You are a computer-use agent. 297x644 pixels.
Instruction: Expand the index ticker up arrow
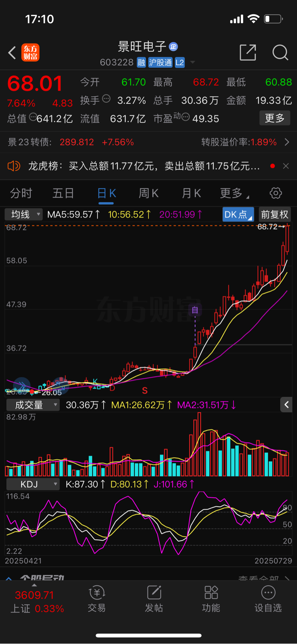tap(34, 586)
